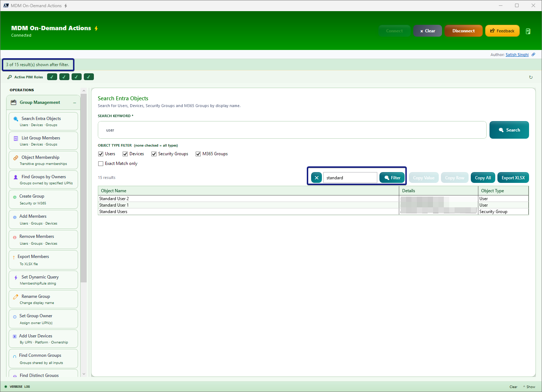
Task: Click the Export XLSX button
Action: click(x=513, y=178)
